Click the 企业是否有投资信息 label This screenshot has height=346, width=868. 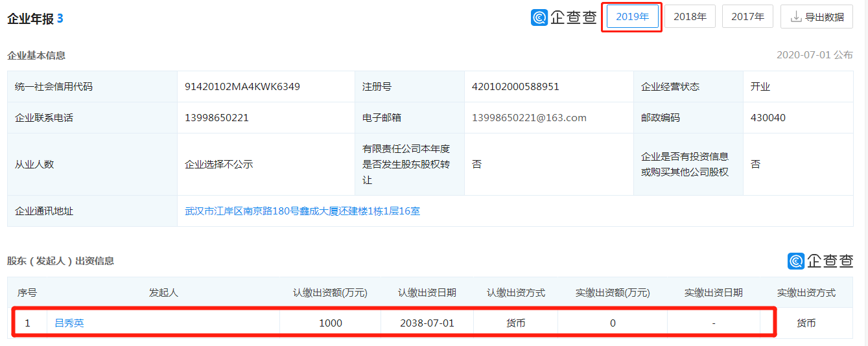(685, 164)
